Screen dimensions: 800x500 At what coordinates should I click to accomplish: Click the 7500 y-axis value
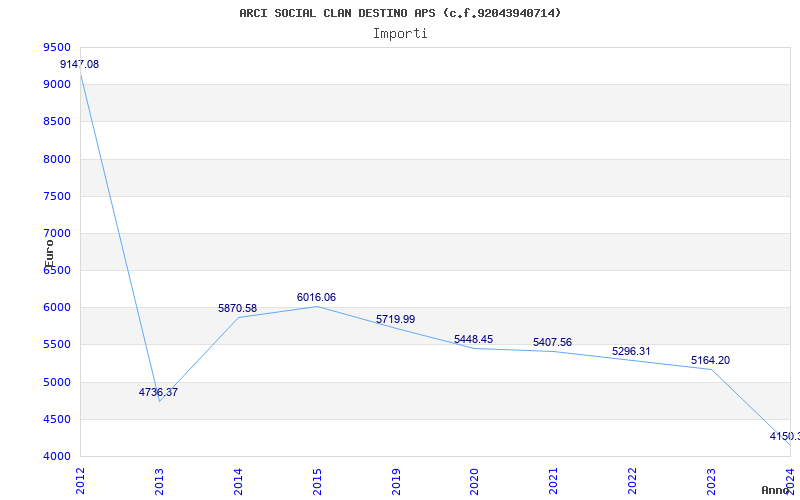coord(57,196)
